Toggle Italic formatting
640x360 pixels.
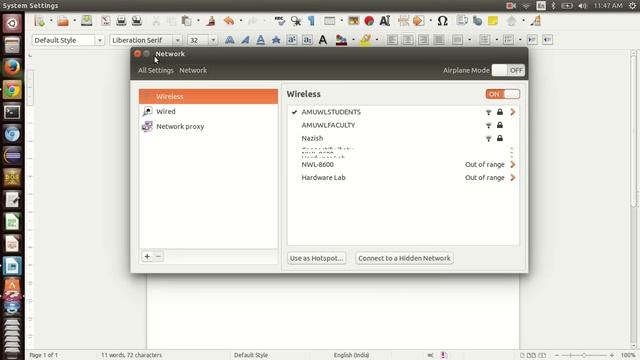245,40
